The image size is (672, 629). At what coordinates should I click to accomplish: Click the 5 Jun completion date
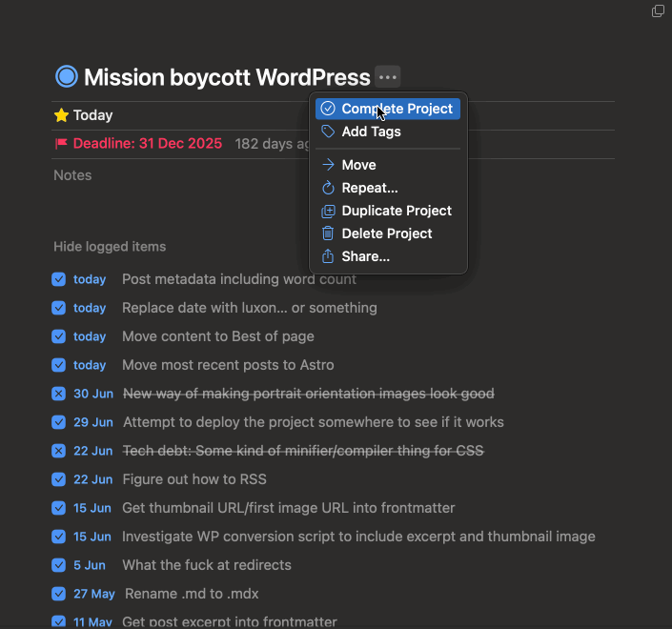coord(90,565)
